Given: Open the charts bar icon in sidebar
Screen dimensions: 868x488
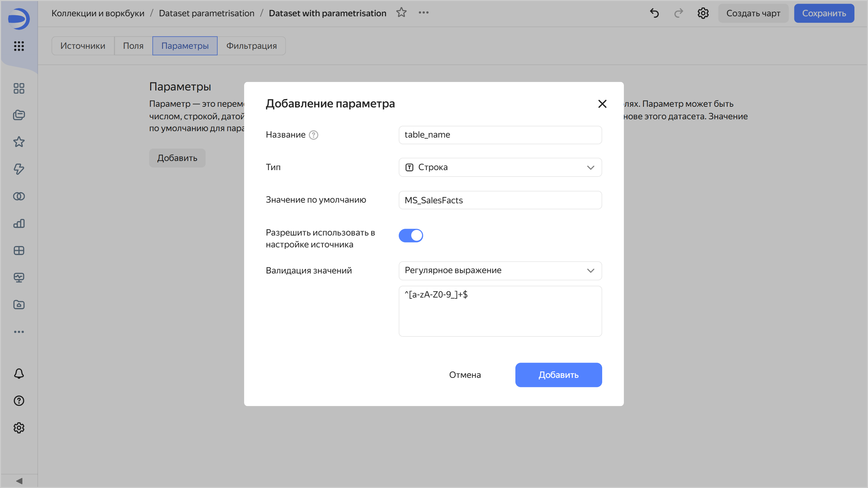Looking at the screenshot, I should point(19,223).
